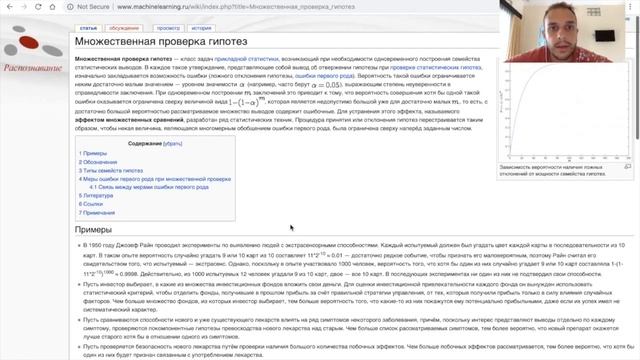Screen dimensions: 640x360
Task: Click the MachineLearning.ru site logo
Action: tap(33, 49)
